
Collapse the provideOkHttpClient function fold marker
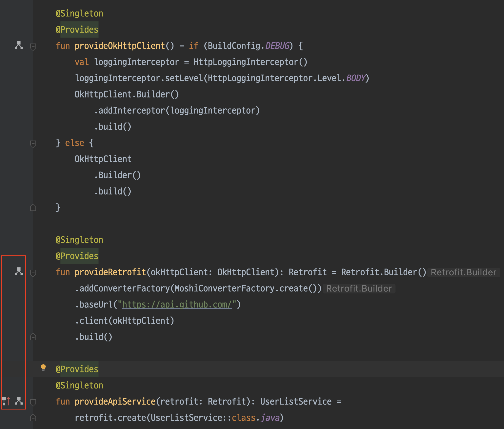pos(33,46)
